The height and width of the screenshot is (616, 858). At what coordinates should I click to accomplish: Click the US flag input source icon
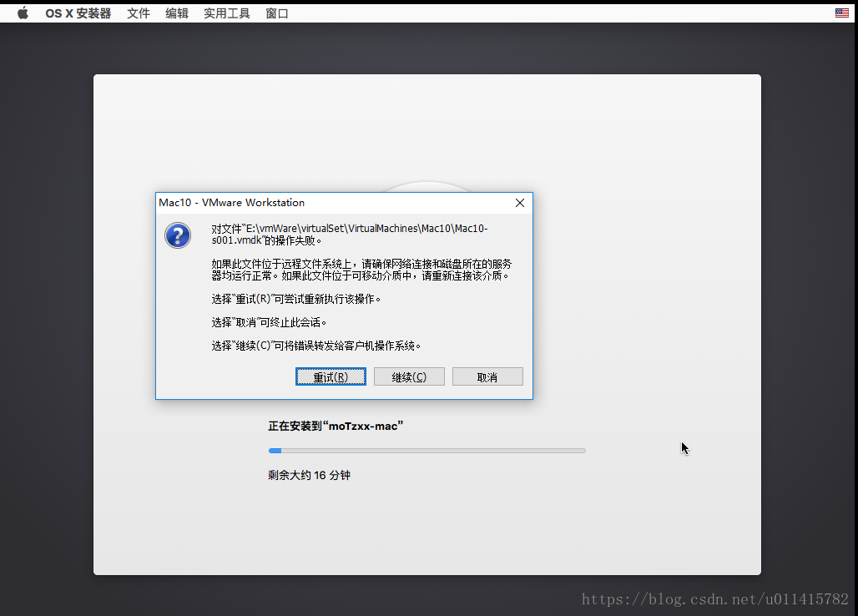[841, 13]
